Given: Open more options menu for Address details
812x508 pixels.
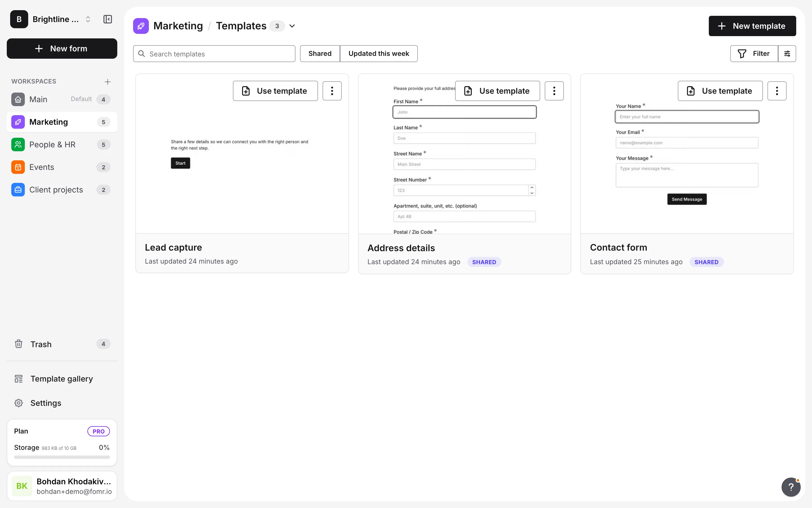Looking at the screenshot, I should coord(554,91).
